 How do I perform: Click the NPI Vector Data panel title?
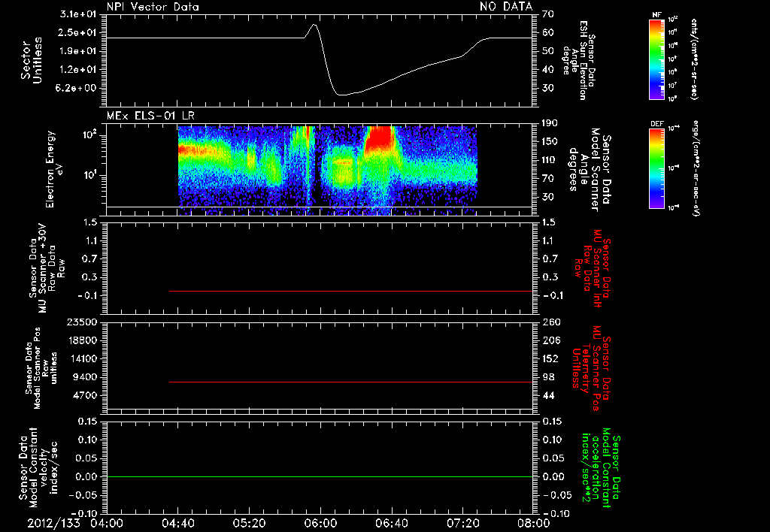(153, 7)
